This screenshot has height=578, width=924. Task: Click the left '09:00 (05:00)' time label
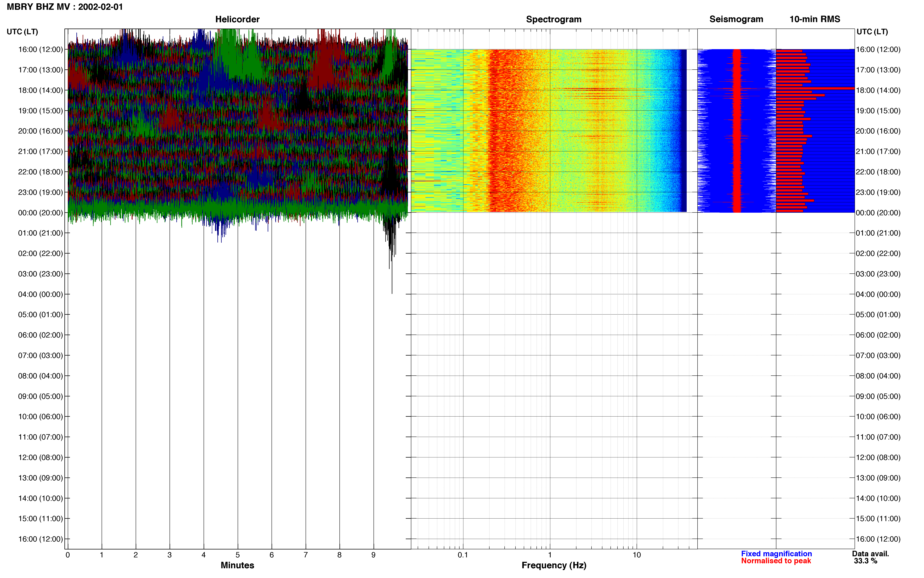(41, 396)
